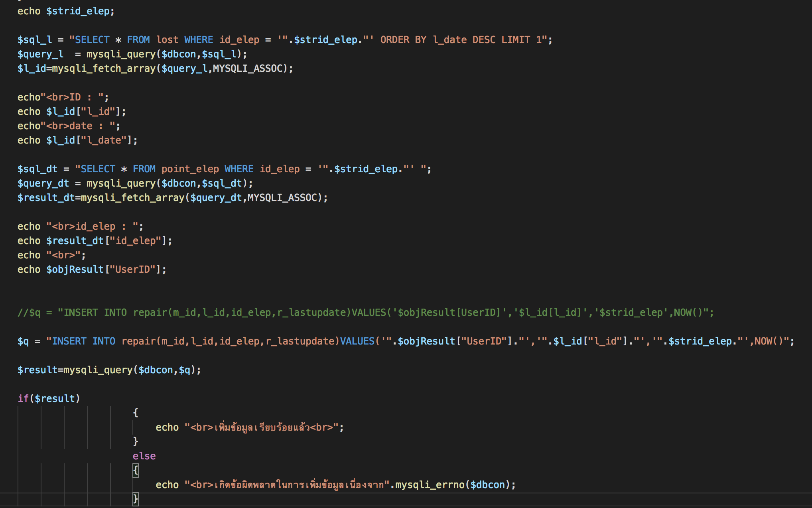Click the opening brace after 'if($result)'
The height and width of the screenshot is (508, 812).
[x=136, y=413]
